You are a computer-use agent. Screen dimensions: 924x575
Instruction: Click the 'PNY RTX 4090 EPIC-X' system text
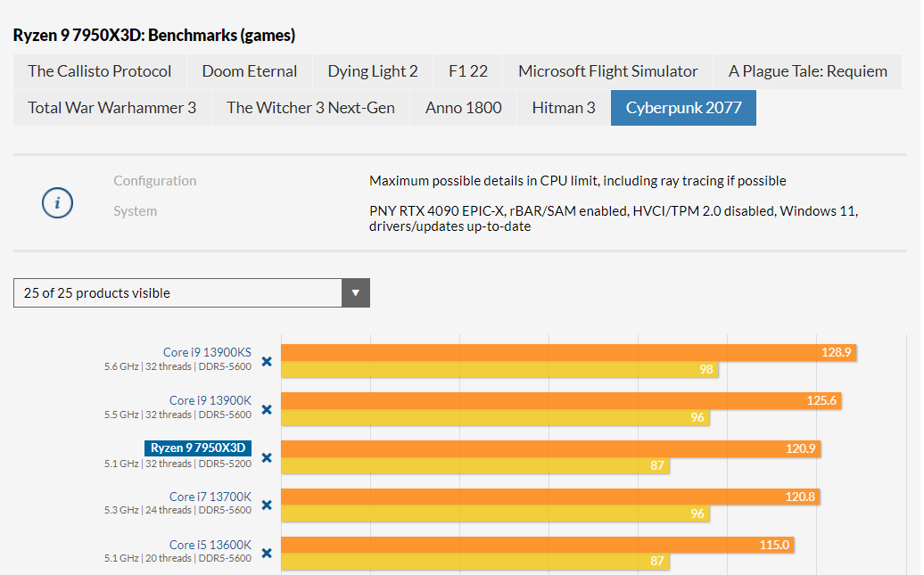pos(614,218)
